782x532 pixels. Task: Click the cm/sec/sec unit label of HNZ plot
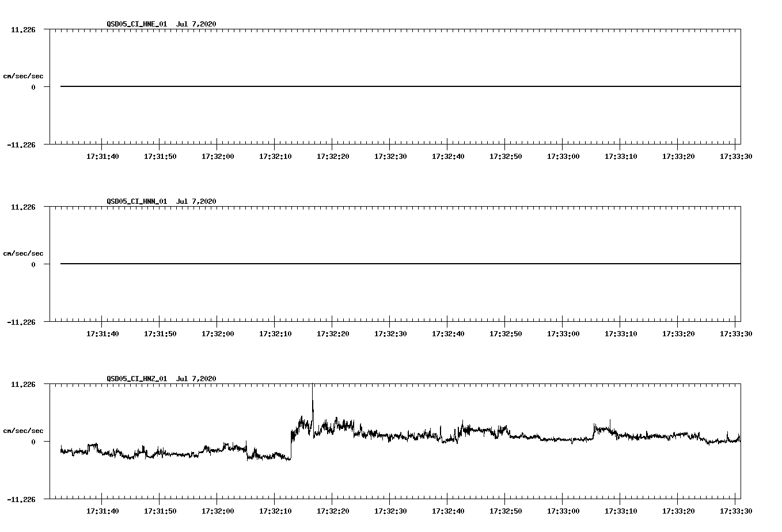23,431
